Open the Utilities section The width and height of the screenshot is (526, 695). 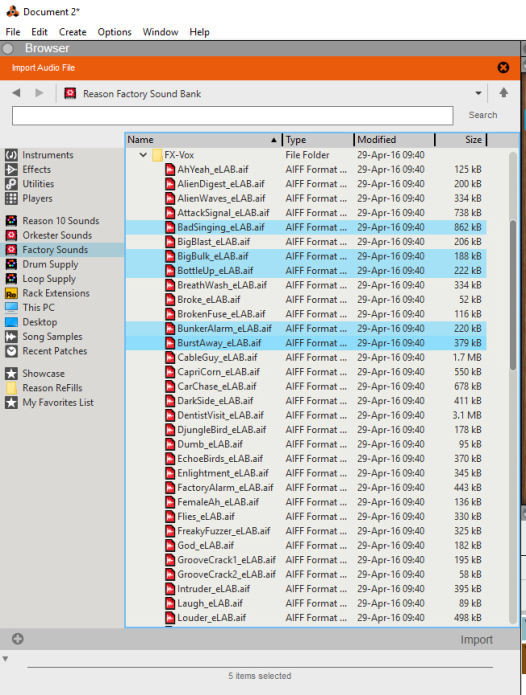(x=38, y=184)
